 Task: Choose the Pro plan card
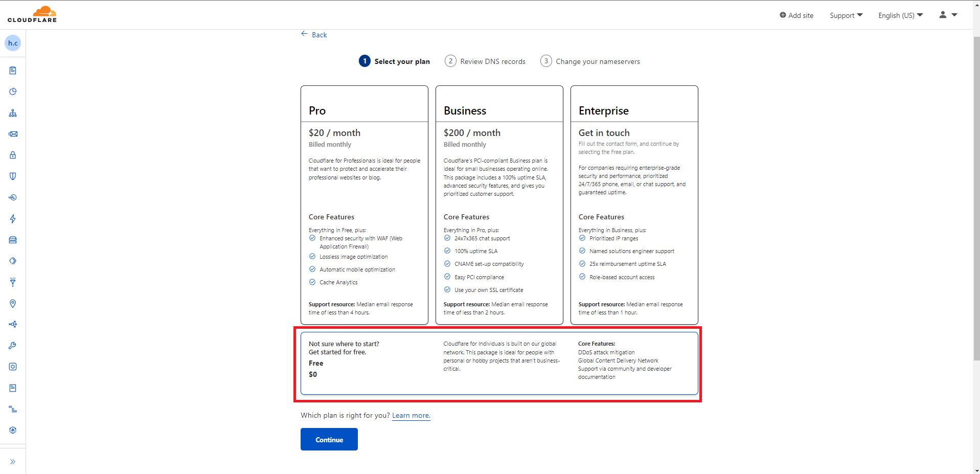pos(364,205)
